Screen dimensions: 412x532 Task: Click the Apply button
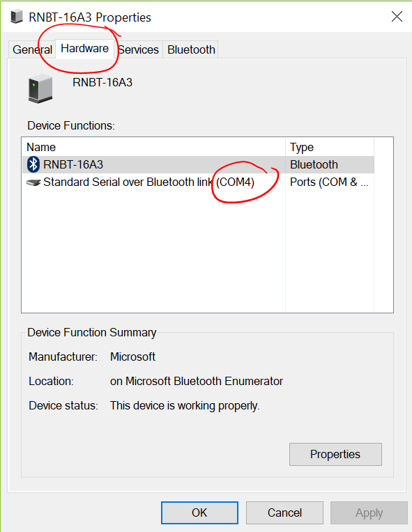369,513
